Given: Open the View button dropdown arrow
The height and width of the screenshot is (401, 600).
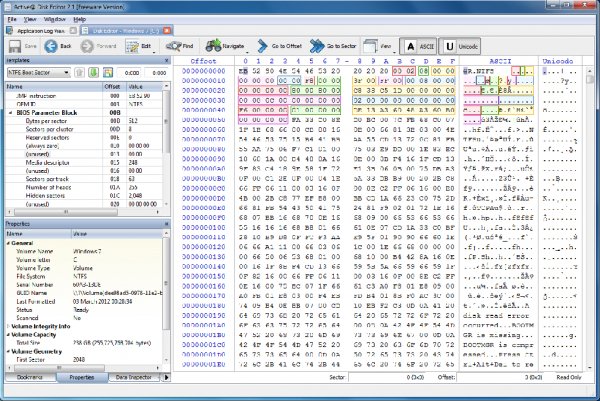Looking at the screenshot, I should (x=394, y=52).
